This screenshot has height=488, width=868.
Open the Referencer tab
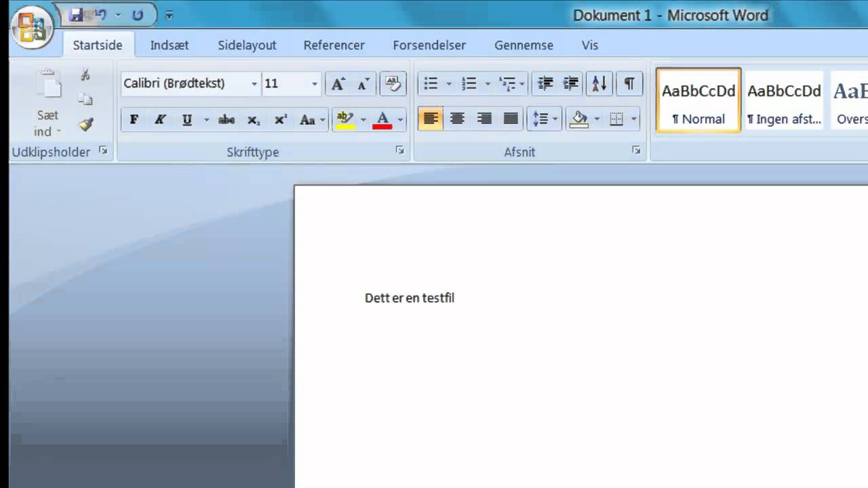[x=334, y=45]
